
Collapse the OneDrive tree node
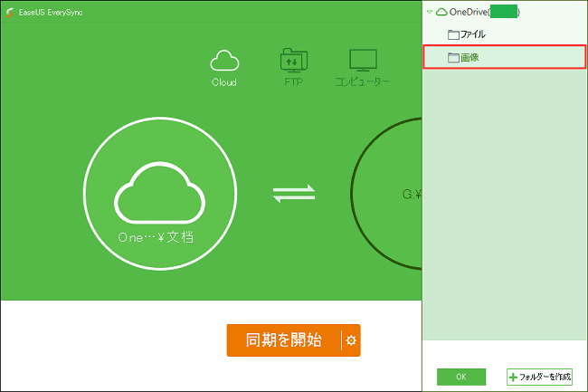430,12
